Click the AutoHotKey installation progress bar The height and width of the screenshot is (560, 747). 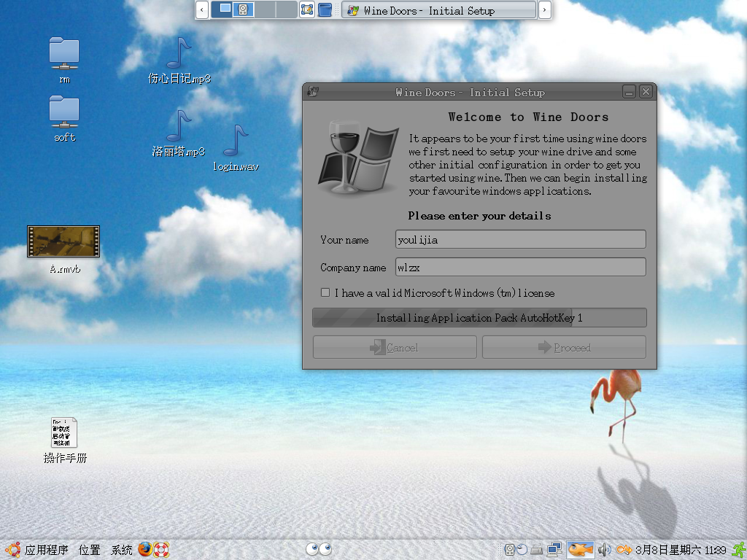click(479, 318)
